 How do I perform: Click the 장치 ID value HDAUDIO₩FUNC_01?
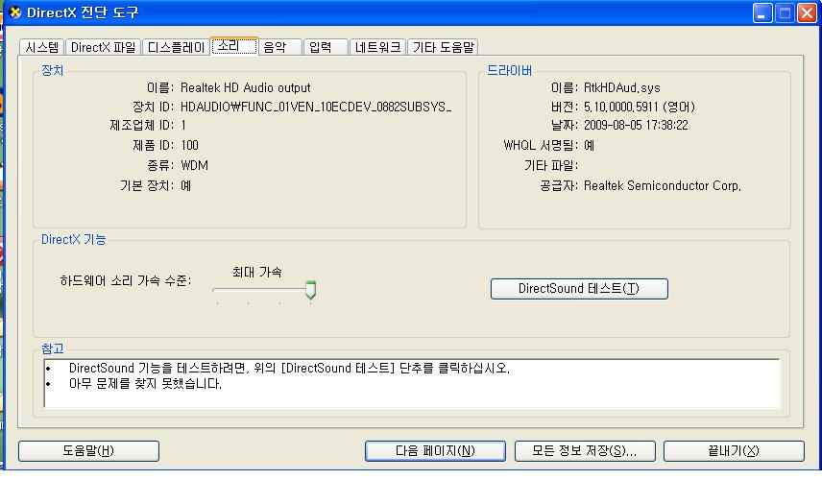[316, 107]
